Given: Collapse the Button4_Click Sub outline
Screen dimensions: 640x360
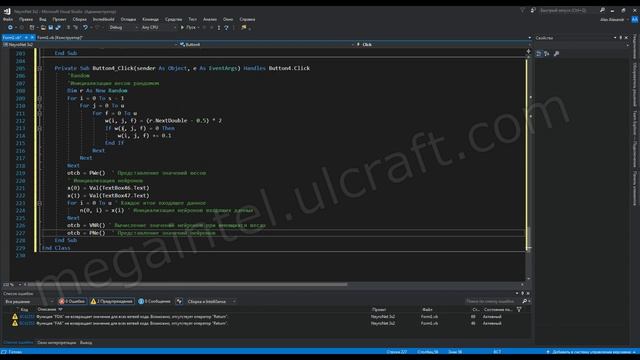Looking at the screenshot, I should [40, 68].
